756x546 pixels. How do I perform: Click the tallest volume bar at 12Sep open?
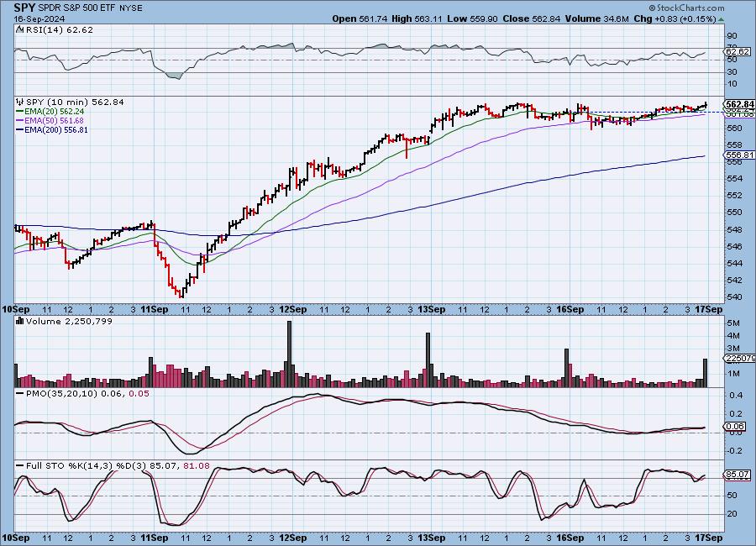[289, 354]
